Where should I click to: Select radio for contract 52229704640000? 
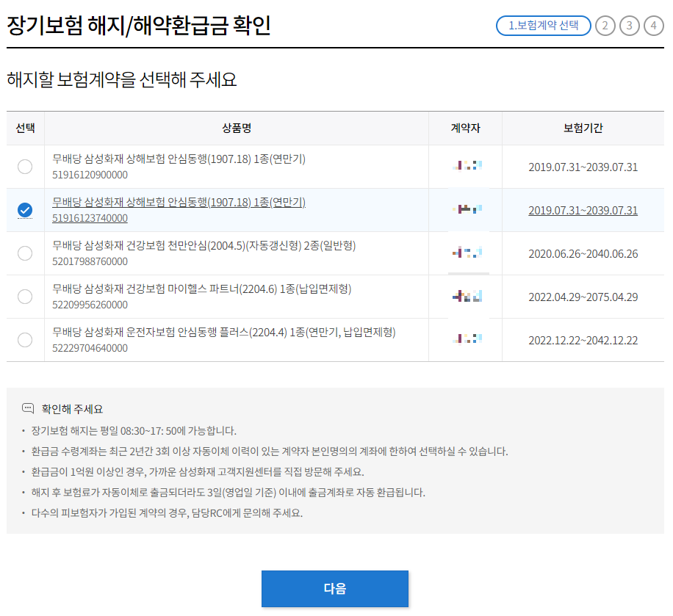pyautogui.click(x=25, y=340)
